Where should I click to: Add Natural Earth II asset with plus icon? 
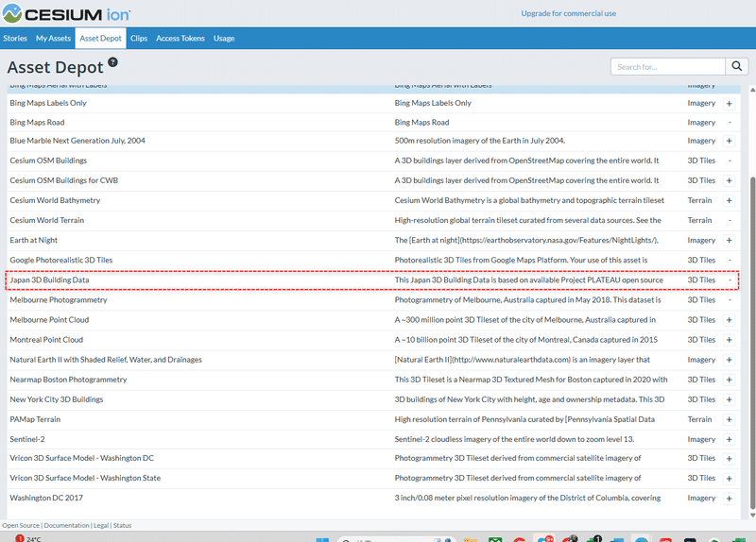click(729, 360)
